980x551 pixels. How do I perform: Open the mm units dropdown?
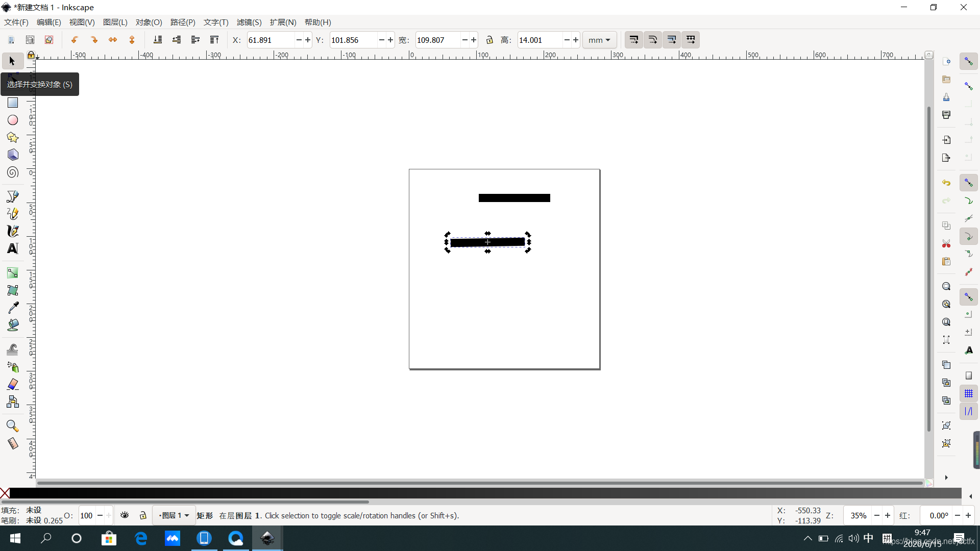(599, 40)
